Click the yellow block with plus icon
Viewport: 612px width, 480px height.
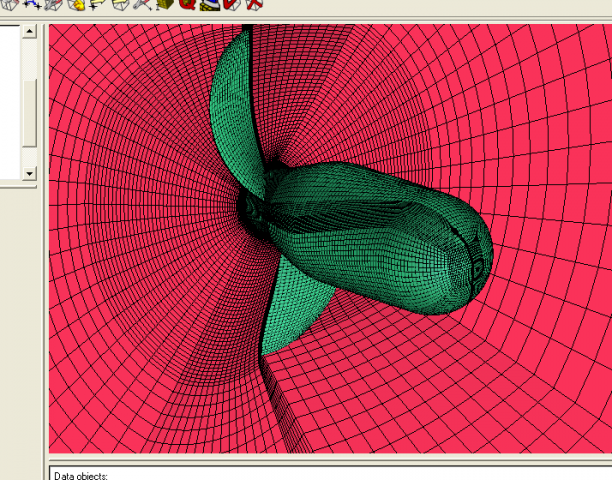pos(98,4)
